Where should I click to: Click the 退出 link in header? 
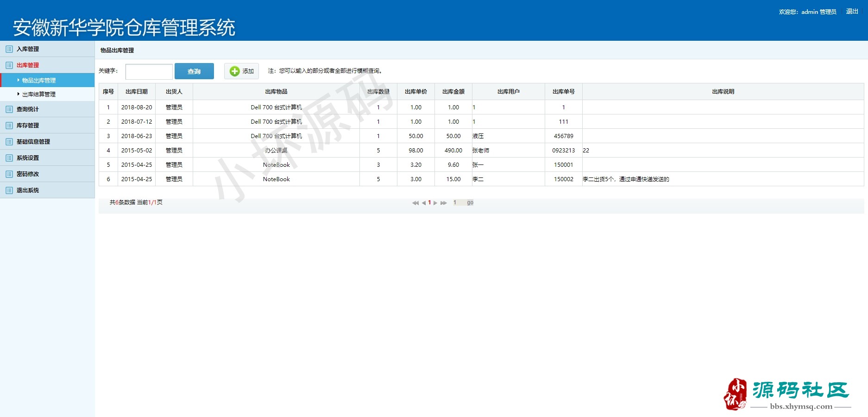pos(852,12)
